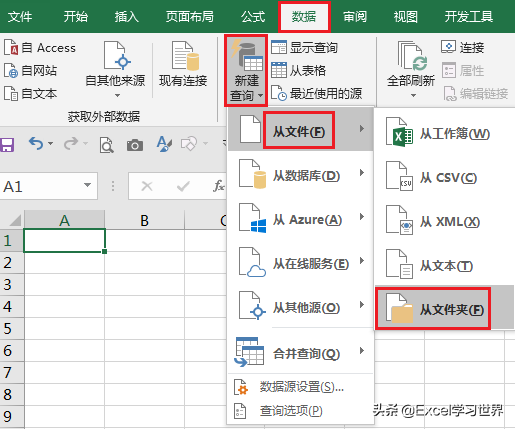Image resolution: width=515 pixels, height=429 pixels.
Task: Switch to the 页面布局 tab
Action: pos(190,16)
